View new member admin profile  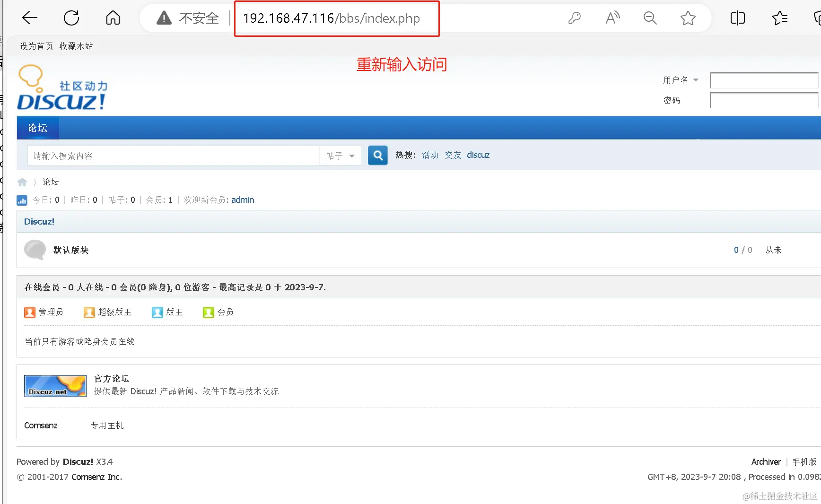pyautogui.click(x=243, y=200)
